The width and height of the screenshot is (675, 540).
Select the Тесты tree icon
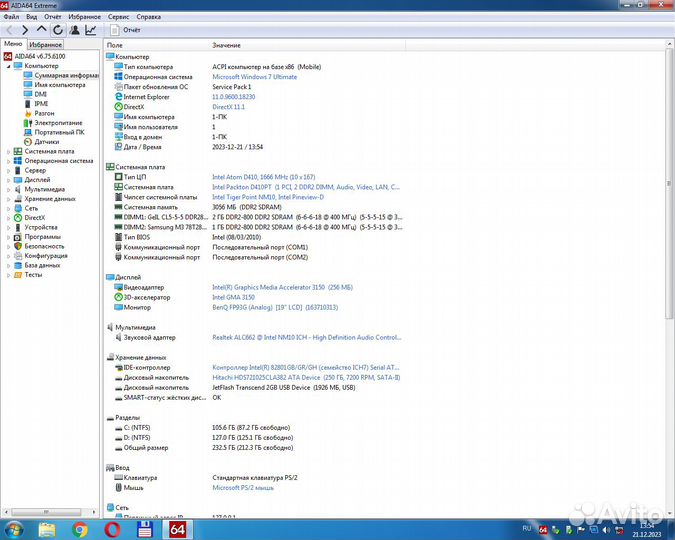(x=18, y=275)
